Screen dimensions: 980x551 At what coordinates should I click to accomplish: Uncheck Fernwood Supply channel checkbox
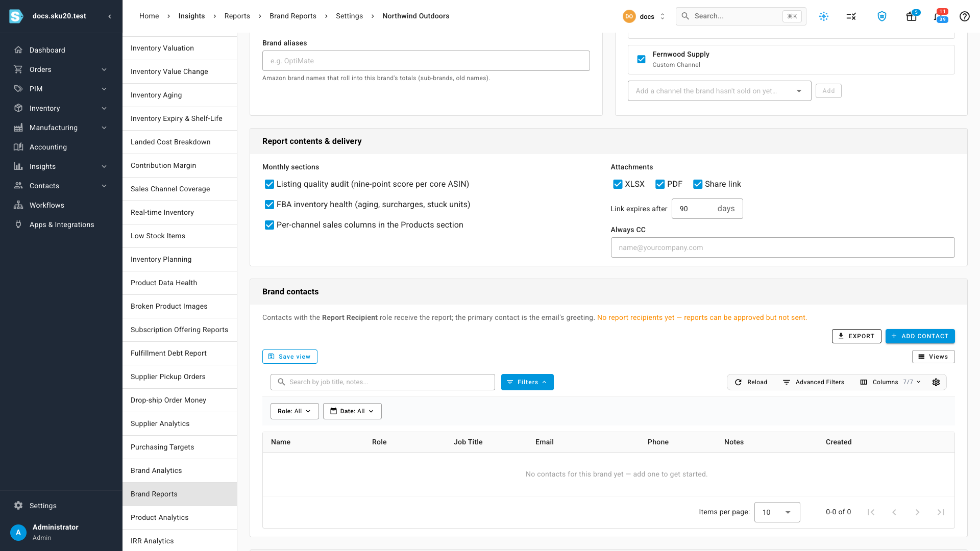(642, 59)
